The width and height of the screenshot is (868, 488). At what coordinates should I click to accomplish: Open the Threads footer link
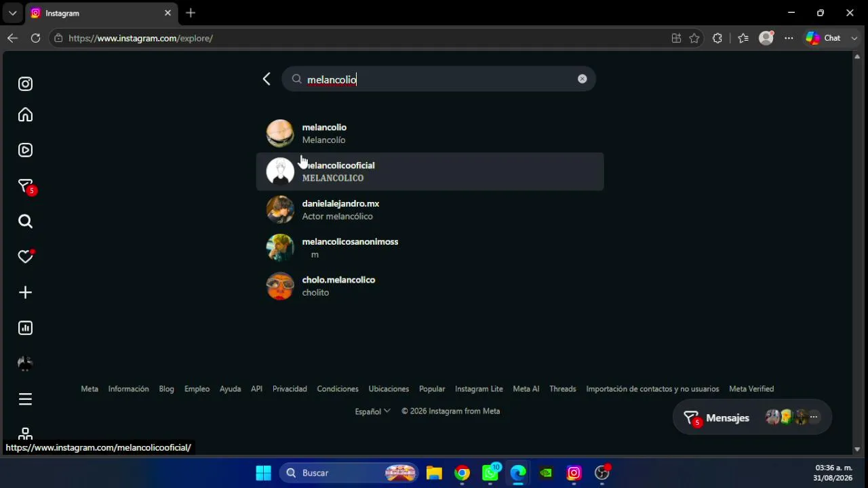(563, 389)
